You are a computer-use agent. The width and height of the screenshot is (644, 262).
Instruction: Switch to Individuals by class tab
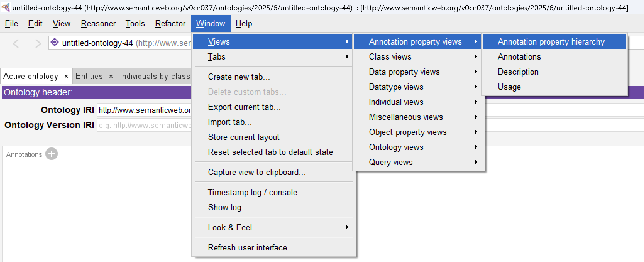(155, 76)
